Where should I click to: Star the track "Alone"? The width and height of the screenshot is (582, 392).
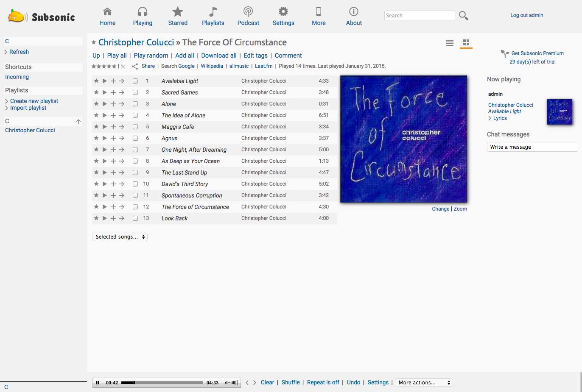tap(96, 103)
